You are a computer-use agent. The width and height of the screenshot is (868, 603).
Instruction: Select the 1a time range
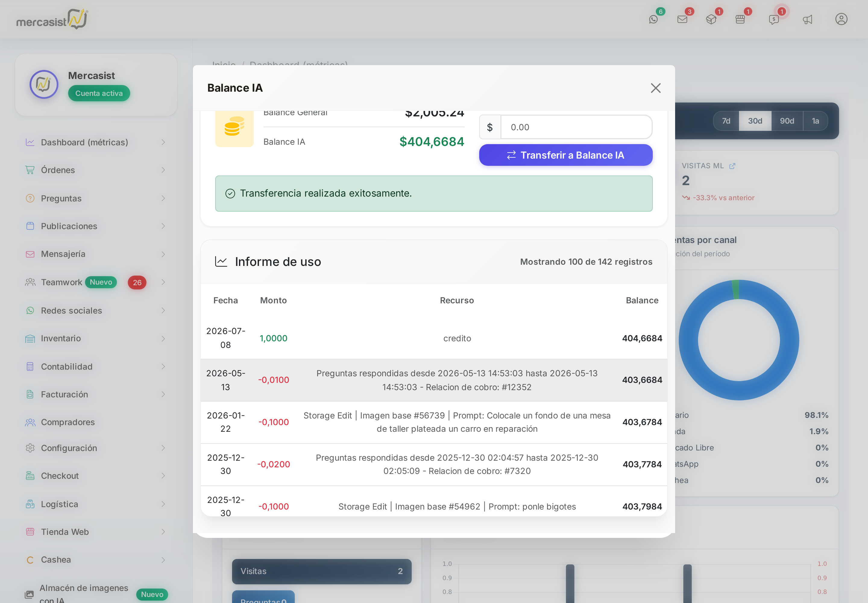[x=816, y=121]
